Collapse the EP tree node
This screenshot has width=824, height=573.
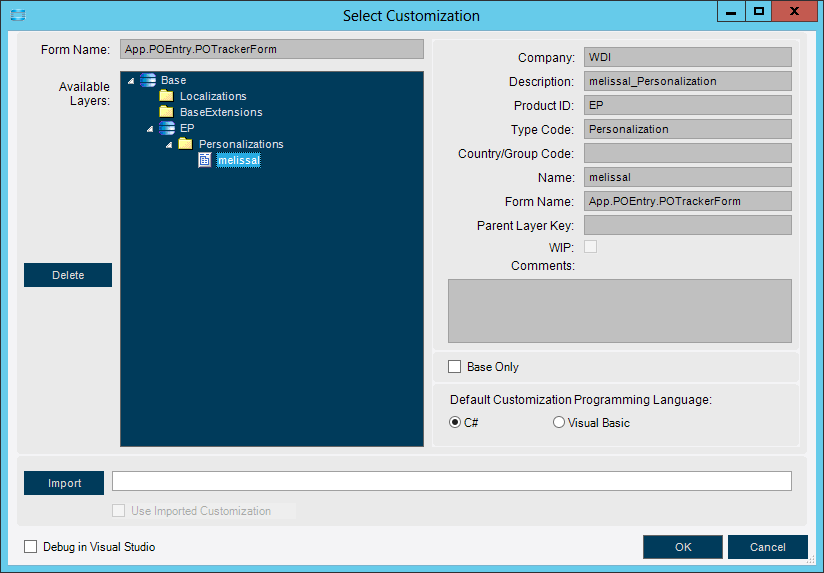150,128
